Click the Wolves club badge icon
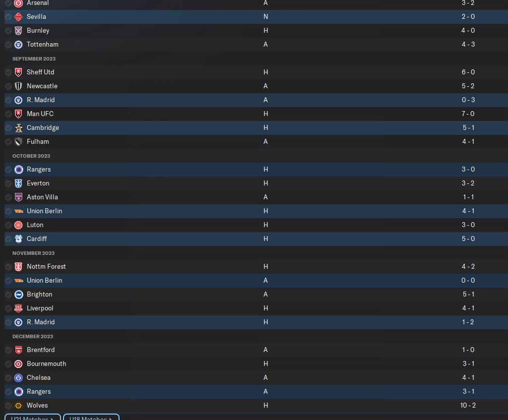Screen dimensions: 508x420 click(x=18, y=406)
